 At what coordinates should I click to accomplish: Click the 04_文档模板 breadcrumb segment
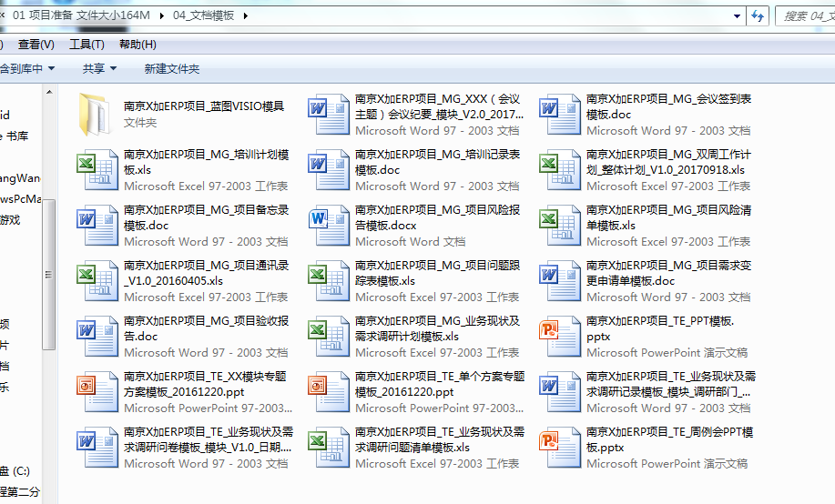203,15
